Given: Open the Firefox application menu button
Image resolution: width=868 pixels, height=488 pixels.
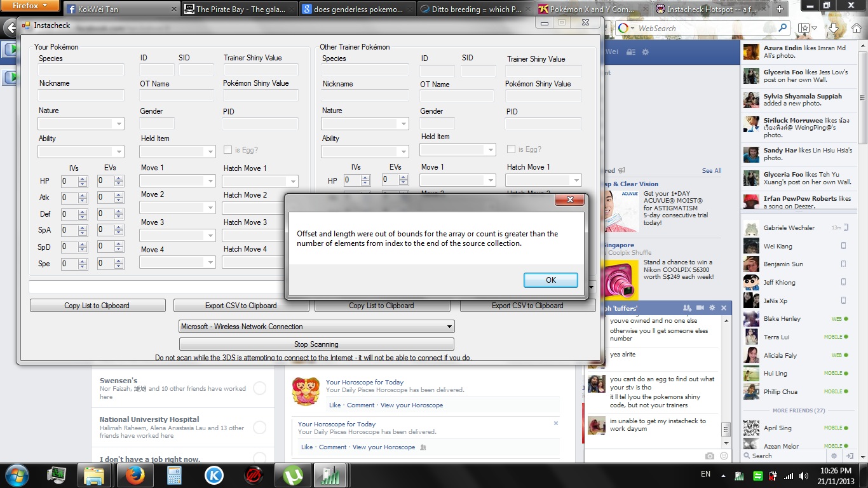Looking at the screenshot, I should coord(31,6).
